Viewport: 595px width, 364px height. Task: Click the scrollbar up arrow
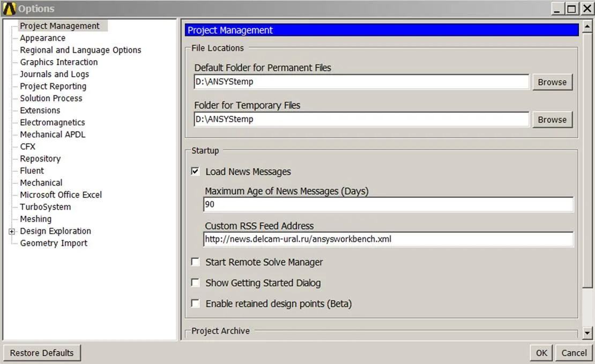(587, 27)
